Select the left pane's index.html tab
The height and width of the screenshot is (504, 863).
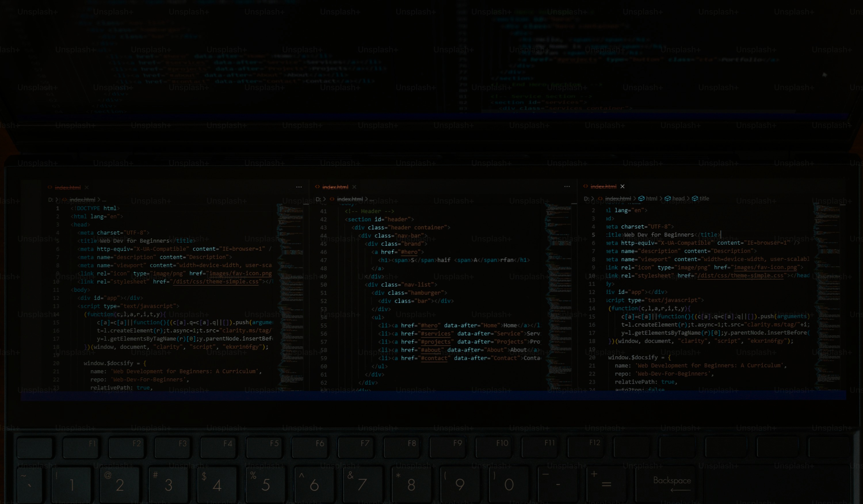(x=68, y=188)
